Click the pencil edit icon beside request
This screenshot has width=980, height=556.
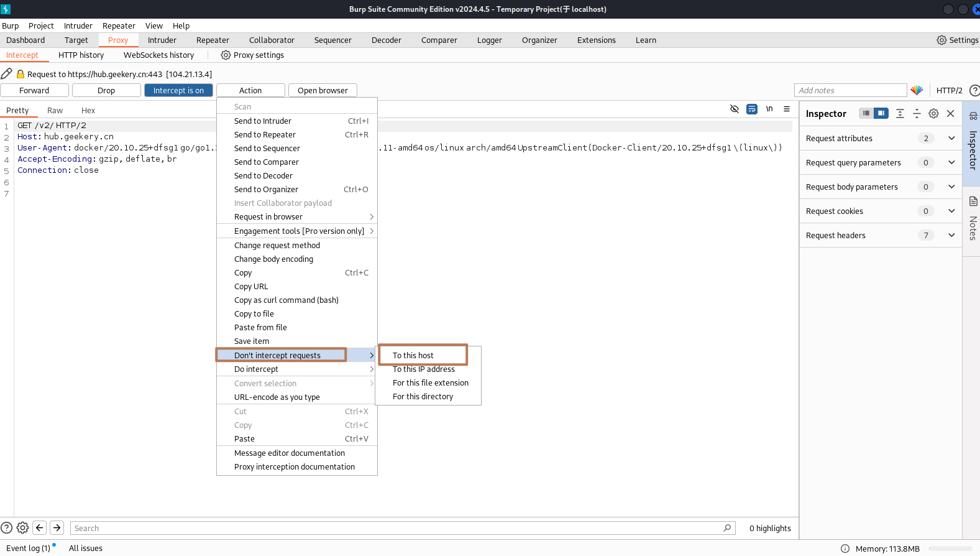point(7,74)
